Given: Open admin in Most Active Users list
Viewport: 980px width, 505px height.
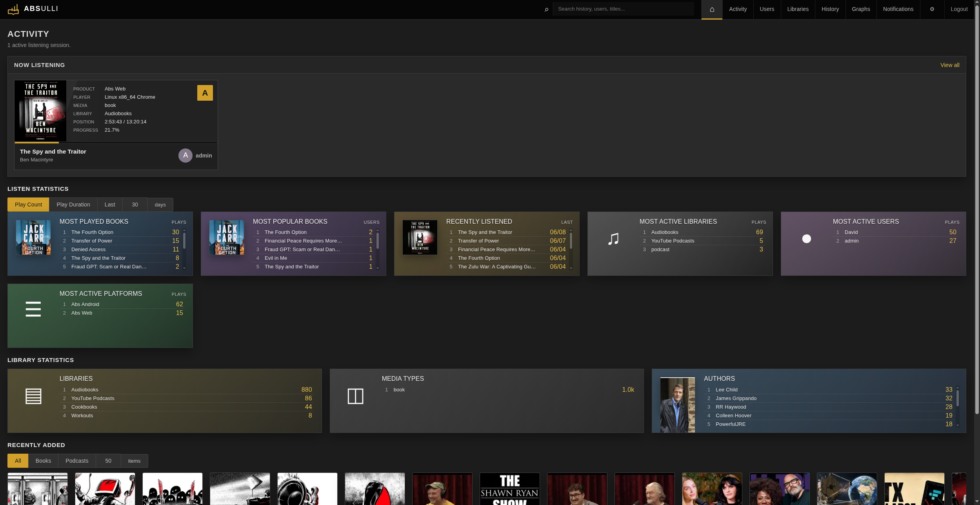Looking at the screenshot, I should 851,241.
